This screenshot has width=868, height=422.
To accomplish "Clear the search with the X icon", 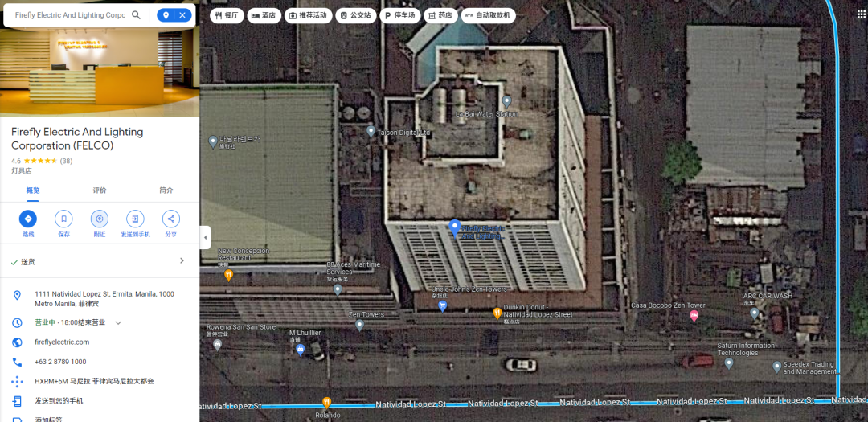I will (x=182, y=15).
